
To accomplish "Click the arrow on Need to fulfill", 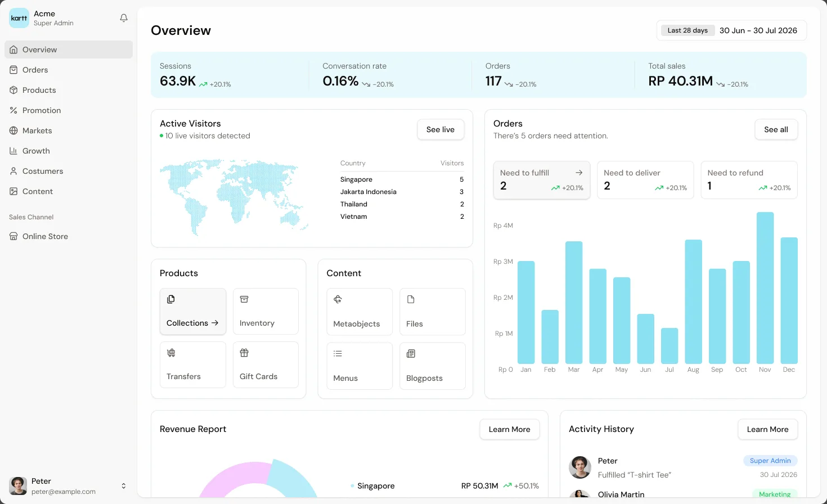I will click(579, 173).
